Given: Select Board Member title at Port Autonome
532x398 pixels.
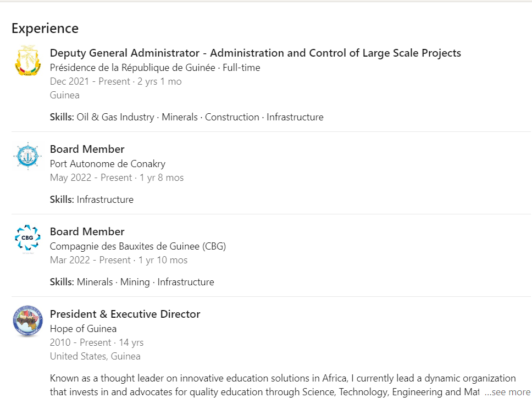Looking at the screenshot, I should coord(87,150).
